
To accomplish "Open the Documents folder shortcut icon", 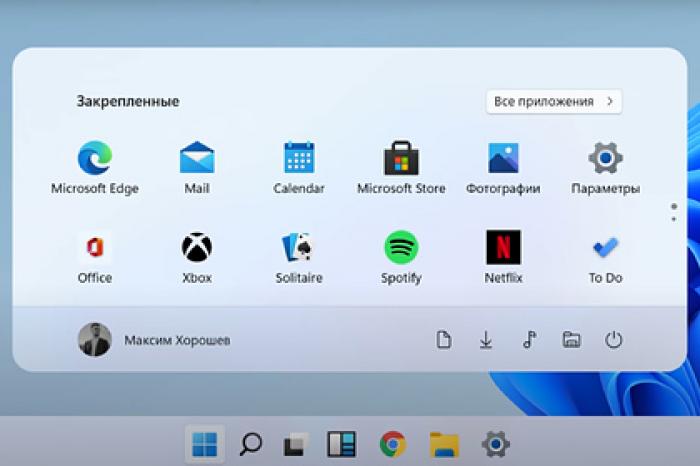I will coord(443,340).
